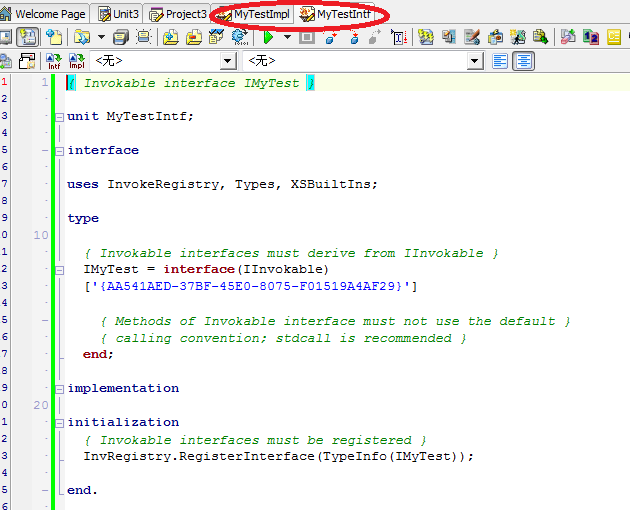
Task: Switch to Welcome Page tab
Action: pyautogui.click(x=43, y=14)
